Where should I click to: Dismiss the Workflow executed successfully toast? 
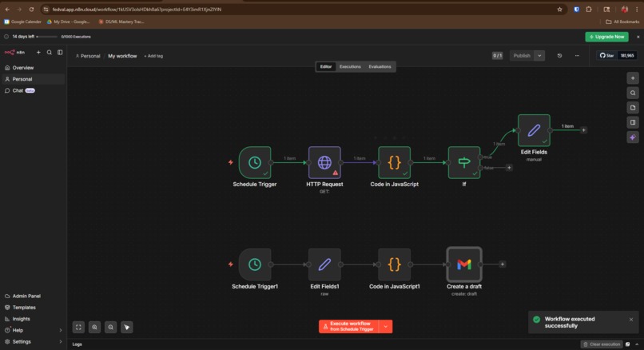coord(631,320)
